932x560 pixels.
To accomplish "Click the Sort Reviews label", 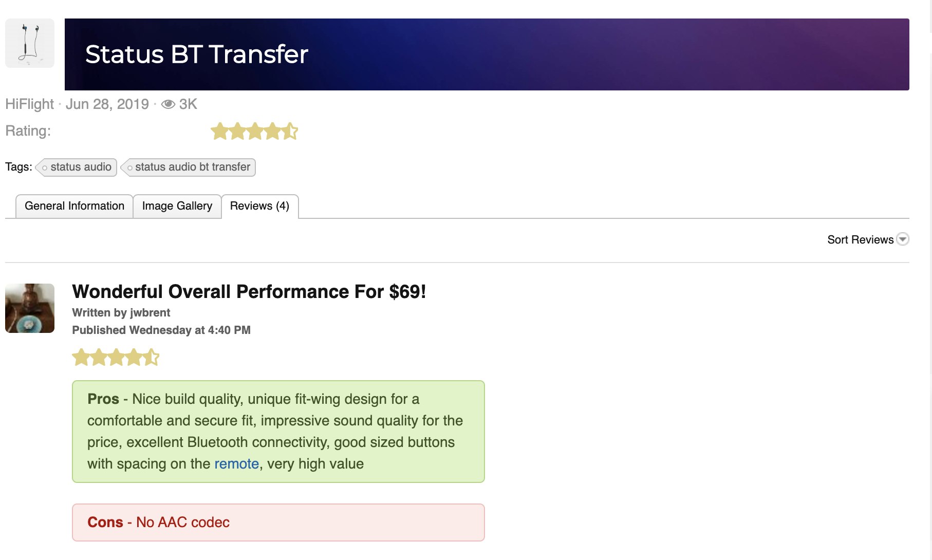I will tap(860, 240).
